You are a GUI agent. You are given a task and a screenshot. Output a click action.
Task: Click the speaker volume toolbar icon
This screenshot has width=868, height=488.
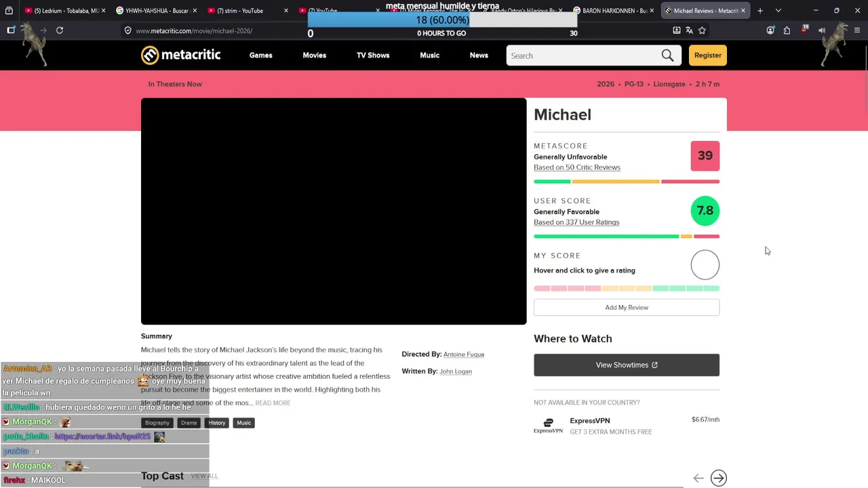822,30
